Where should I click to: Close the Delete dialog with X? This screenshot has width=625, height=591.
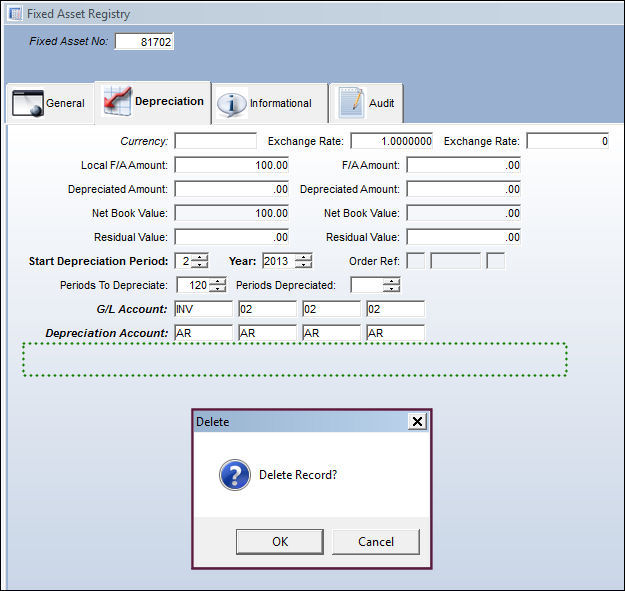click(x=417, y=421)
